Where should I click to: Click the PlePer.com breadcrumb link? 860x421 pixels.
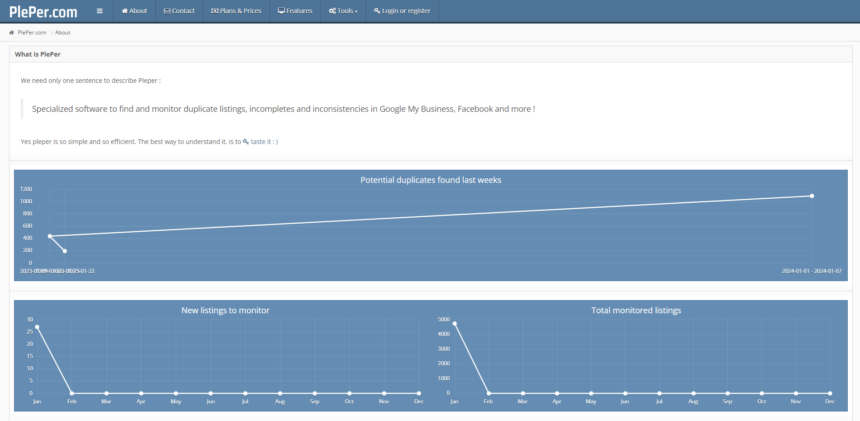pyautogui.click(x=32, y=32)
